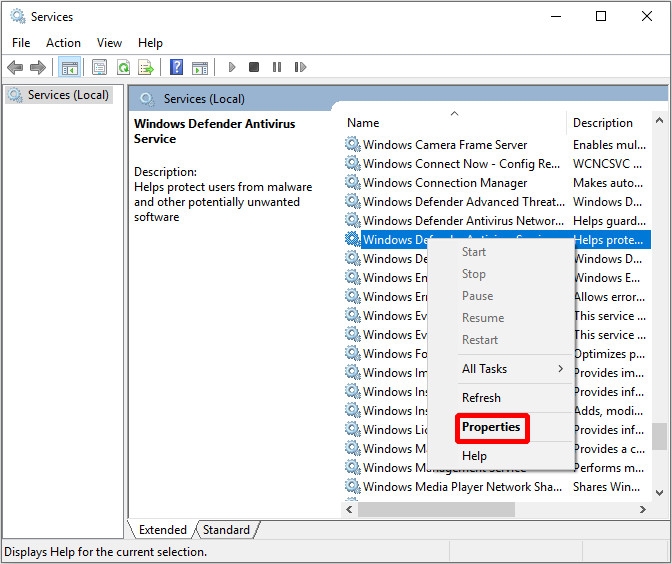
Task: Expand All Tasks submenu in context menu
Action: [513, 369]
